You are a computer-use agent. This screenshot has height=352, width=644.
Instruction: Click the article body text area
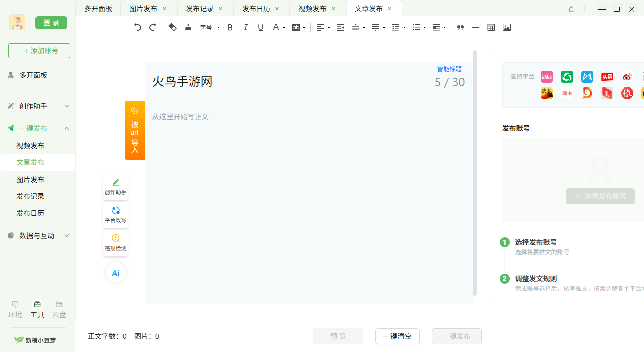pyautogui.click(x=309, y=201)
